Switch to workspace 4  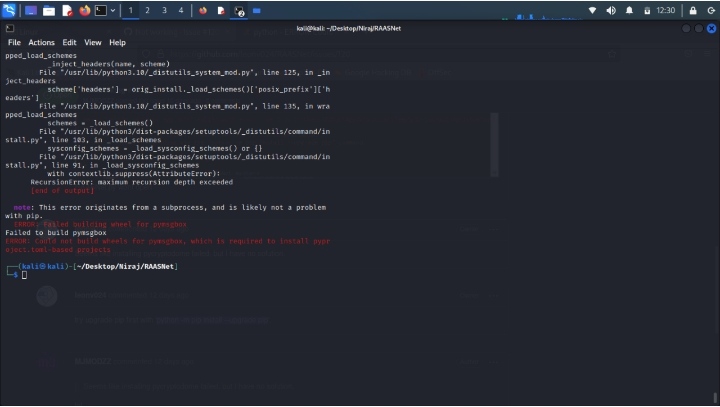coord(181,10)
